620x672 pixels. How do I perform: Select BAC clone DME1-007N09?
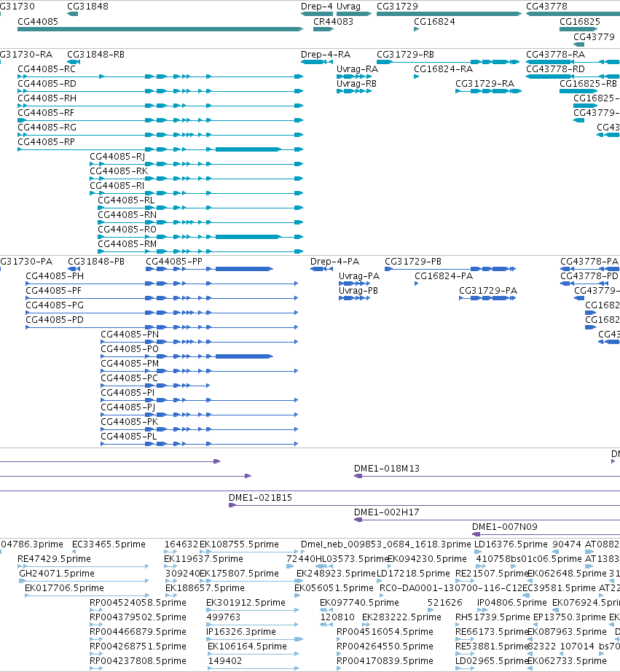coord(505,527)
